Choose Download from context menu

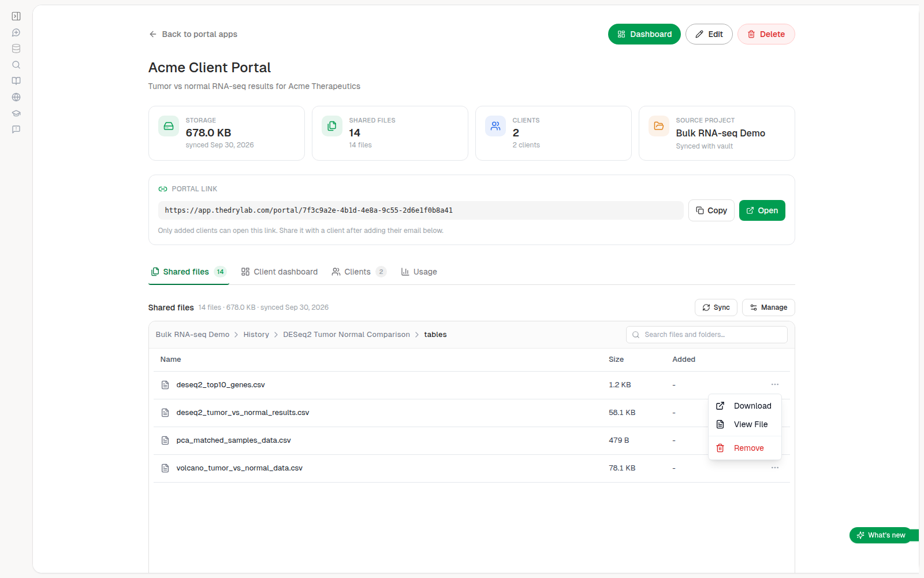pos(745,406)
